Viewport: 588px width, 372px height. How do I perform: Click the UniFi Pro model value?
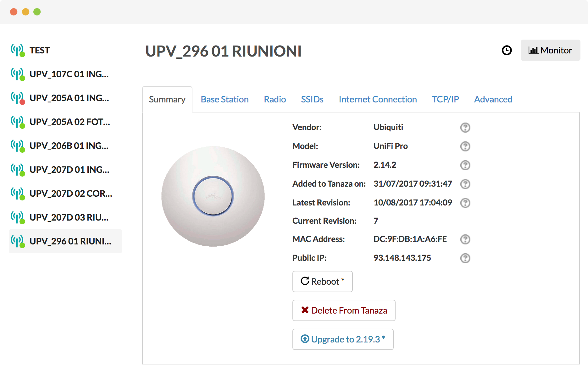point(391,146)
